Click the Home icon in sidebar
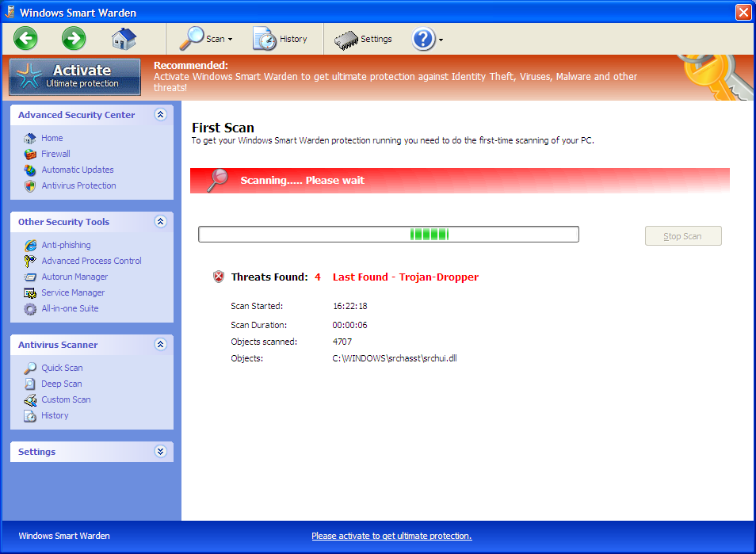The image size is (756, 554). pyautogui.click(x=30, y=139)
